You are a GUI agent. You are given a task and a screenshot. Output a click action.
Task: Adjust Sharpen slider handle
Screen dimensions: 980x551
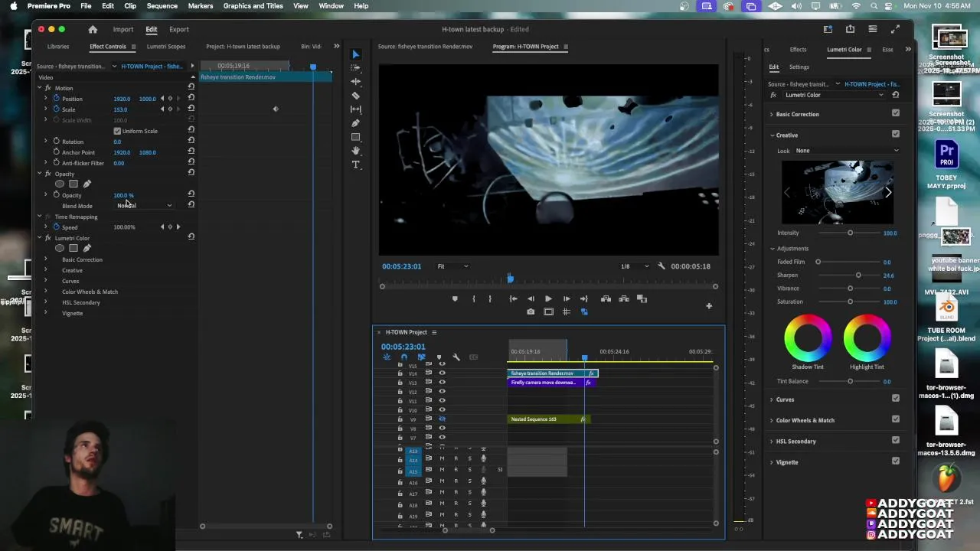[x=858, y=275]
